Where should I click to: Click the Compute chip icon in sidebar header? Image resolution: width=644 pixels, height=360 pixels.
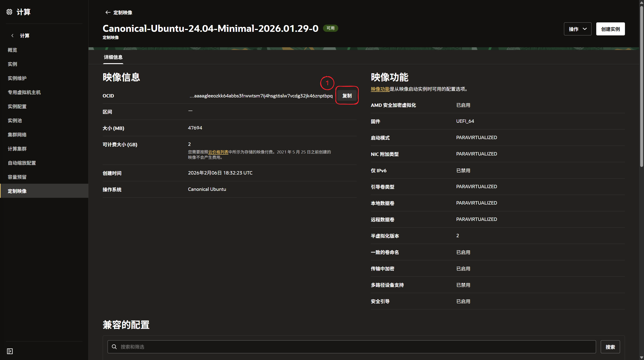(9, 12)
